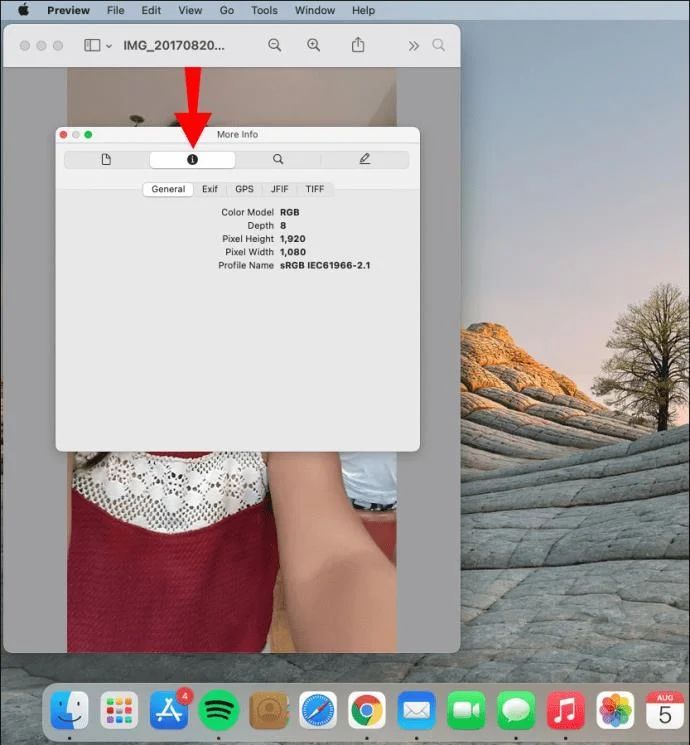The image size is (690, 745).
Task: Click the Search icon in Preview toolbar
Action: point(439,45)
